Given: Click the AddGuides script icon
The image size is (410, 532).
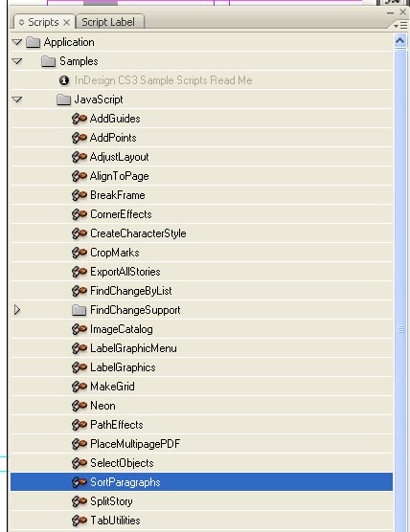Looking at the screenshot, I should 80,119.
